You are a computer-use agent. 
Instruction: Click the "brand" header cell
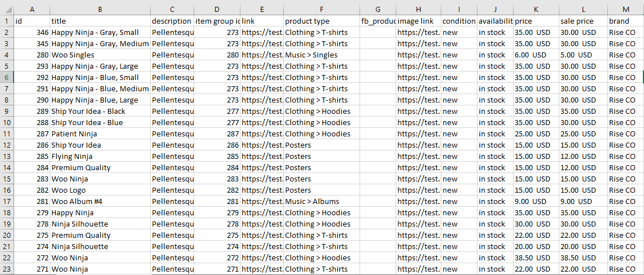point(625,21)
